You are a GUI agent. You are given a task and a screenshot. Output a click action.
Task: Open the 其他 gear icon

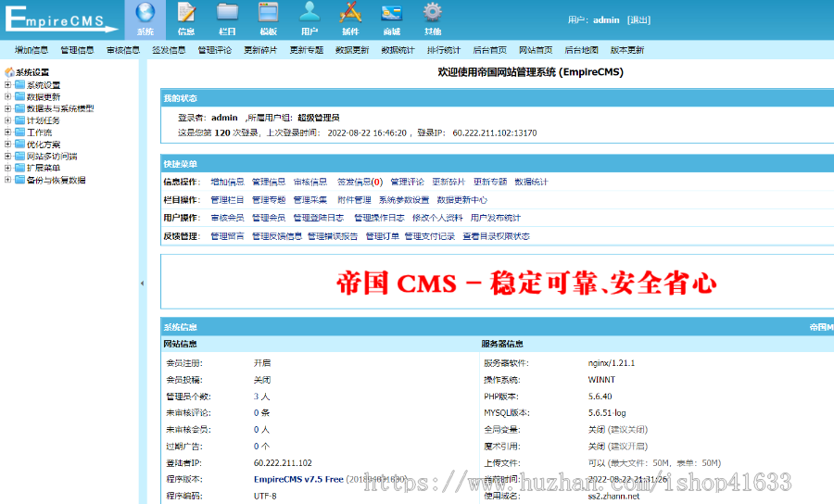433,13
